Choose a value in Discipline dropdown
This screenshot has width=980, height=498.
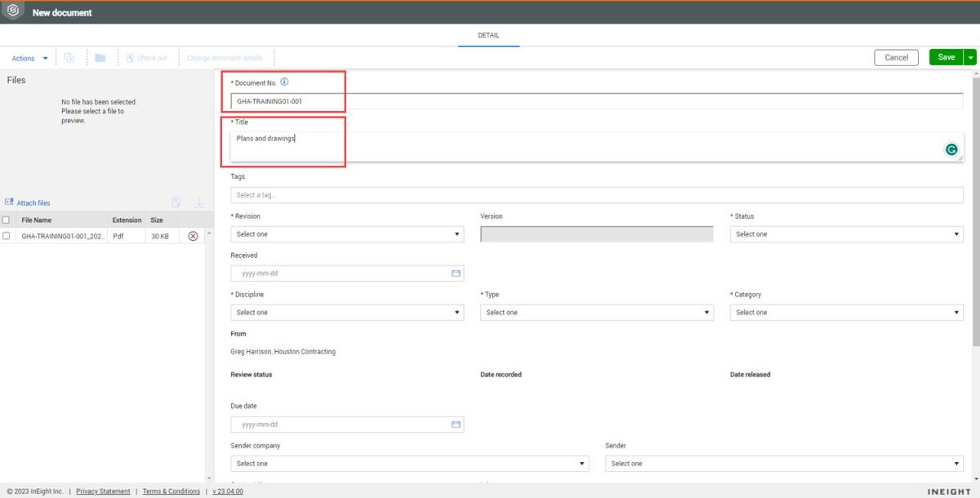click(x=347, y=313)
